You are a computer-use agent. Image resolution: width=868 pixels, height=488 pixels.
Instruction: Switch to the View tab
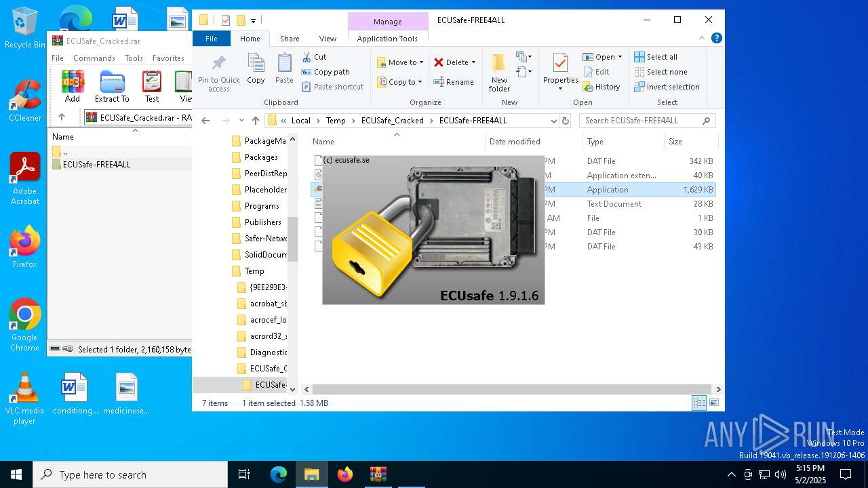click(x=328, y=39)
